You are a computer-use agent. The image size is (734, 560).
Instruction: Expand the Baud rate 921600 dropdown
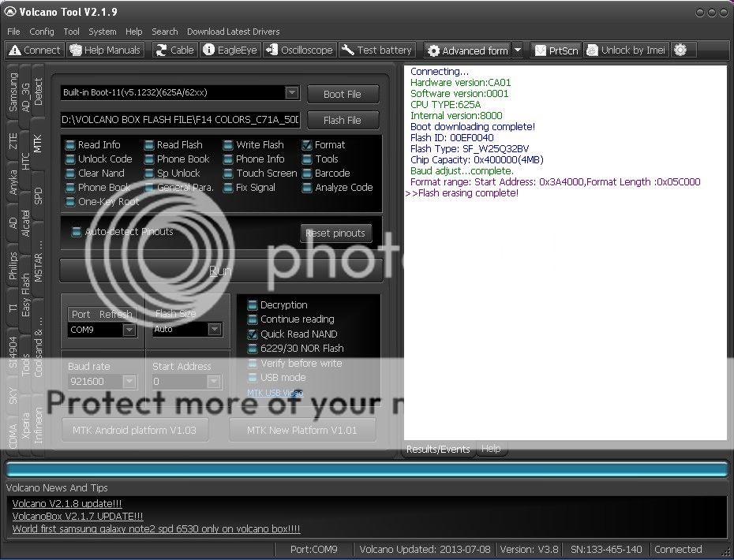click(x=129, y=382)
